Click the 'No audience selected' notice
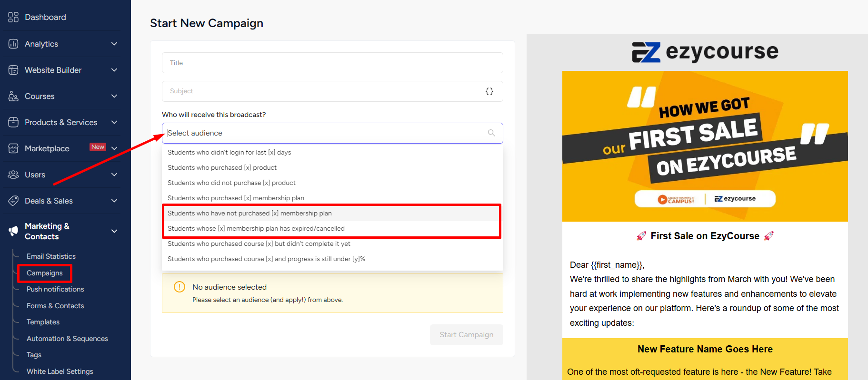The width and height of the screenshot is (868, 380). pyautogui.click(x=332, y=293)
